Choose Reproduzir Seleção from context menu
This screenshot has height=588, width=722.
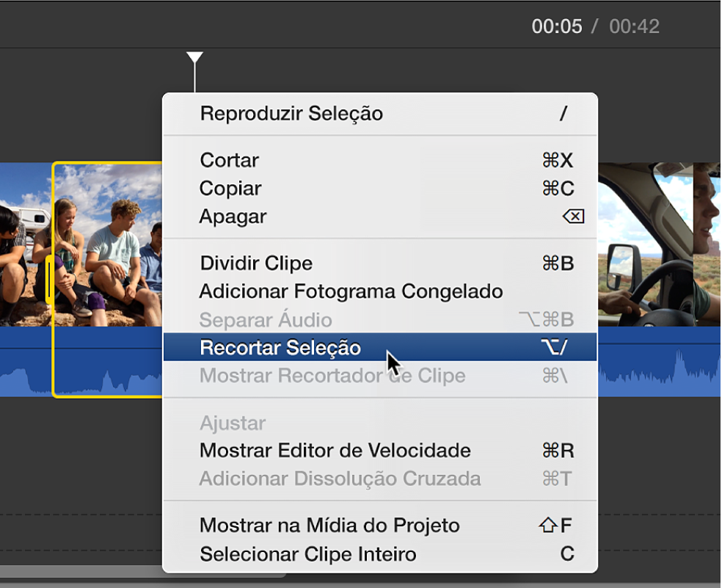tap(380, 114)
